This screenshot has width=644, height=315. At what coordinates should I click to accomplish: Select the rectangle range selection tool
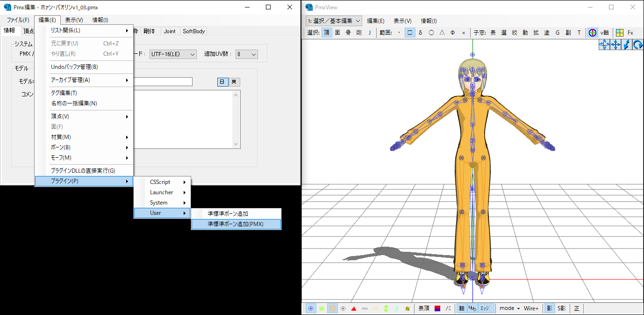tap(409, 33)
